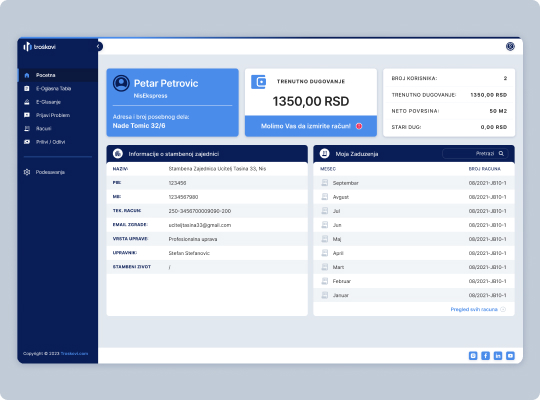Click the Broj Racuna column header
This screenshot has width=540, height=400.
tap(485, 169)
